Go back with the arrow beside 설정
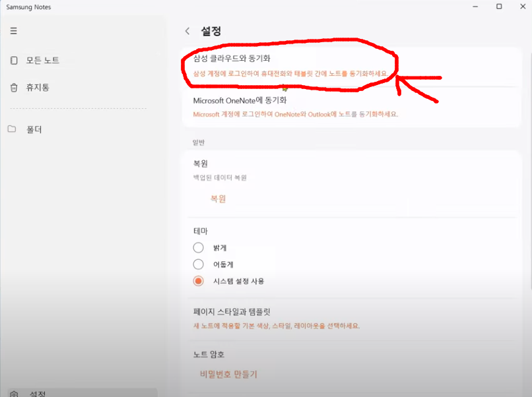The height and width of the screenshot is (397, 532). pos(187,31)
